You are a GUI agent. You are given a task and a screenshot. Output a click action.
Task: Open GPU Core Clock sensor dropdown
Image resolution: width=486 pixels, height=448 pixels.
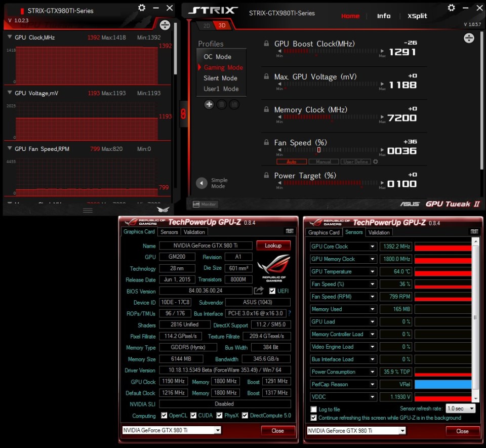[372, 247]
